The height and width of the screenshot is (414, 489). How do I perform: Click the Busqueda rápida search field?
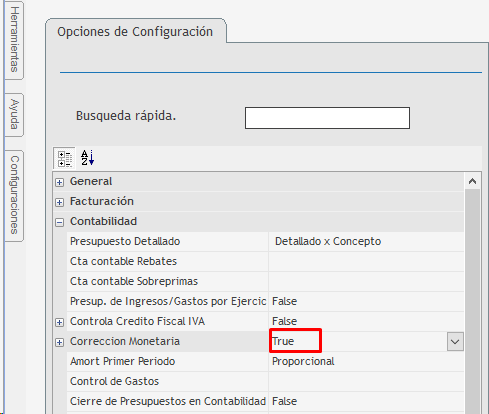327,118
